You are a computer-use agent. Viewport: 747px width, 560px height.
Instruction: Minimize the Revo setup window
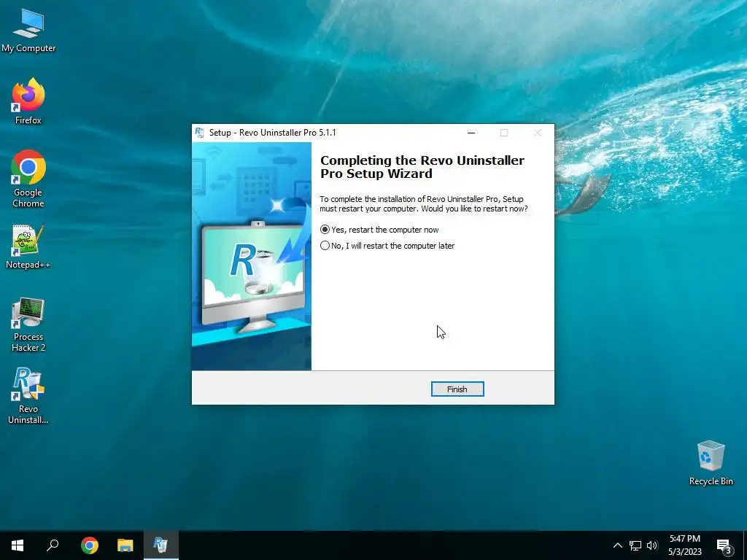point(471,133)
